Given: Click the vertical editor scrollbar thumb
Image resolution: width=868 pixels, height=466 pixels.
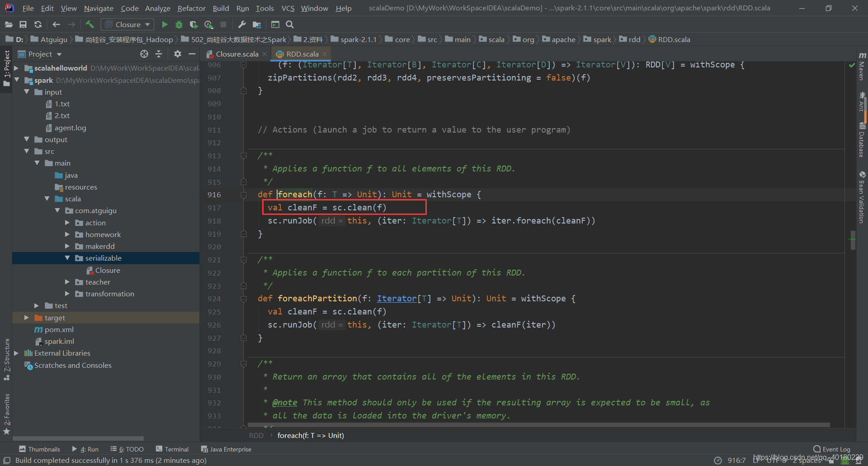Looking at the screenshot, I should [853, 241].
